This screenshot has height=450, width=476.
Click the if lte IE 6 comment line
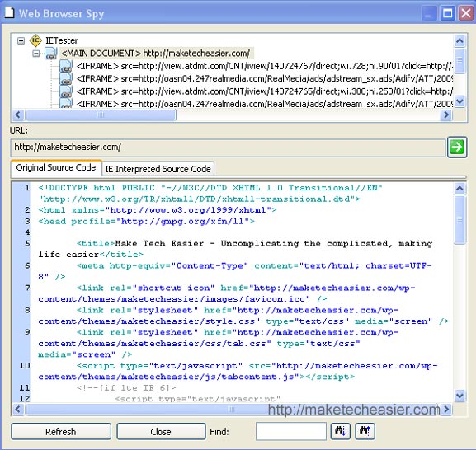click(x=126, y=387)
